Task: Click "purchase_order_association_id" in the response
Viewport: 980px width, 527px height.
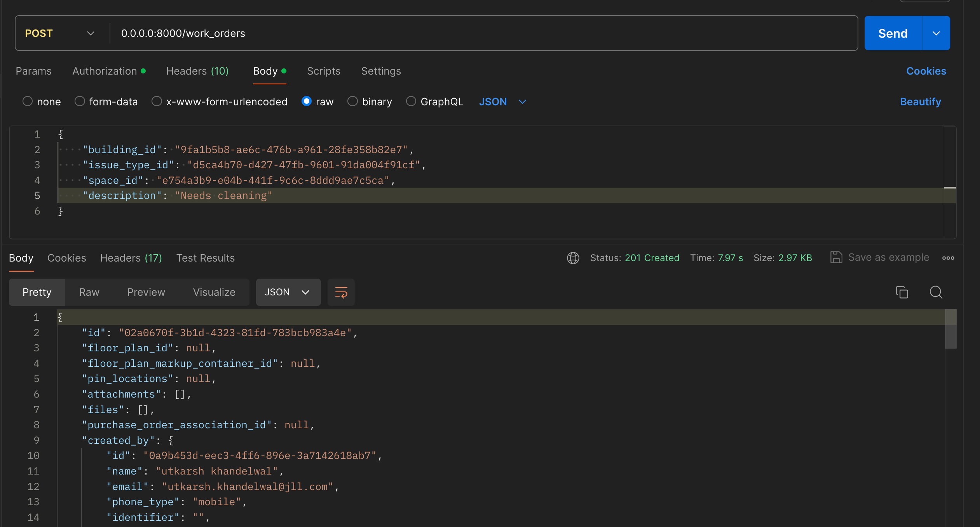Action: click(177, 425)
